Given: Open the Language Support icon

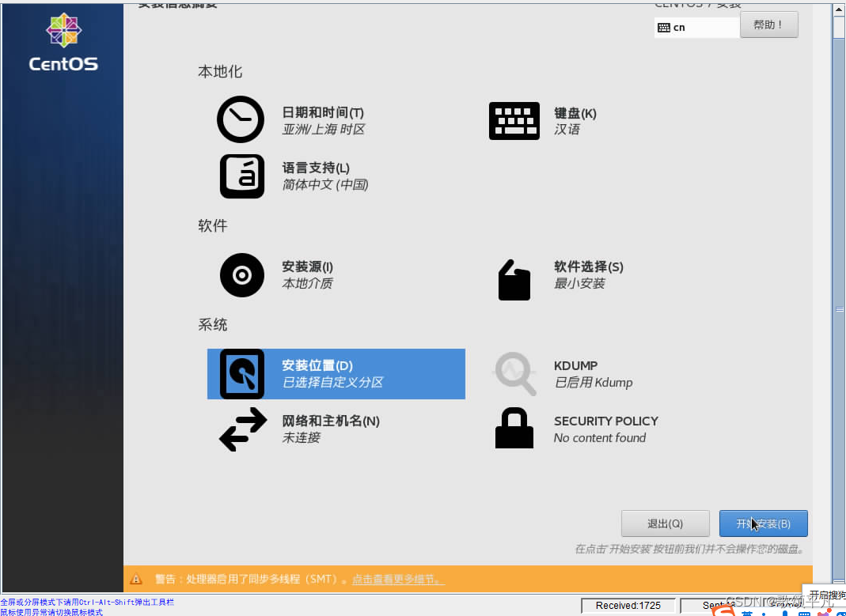Looking at the screenshot, I should (x=242, y=176).
